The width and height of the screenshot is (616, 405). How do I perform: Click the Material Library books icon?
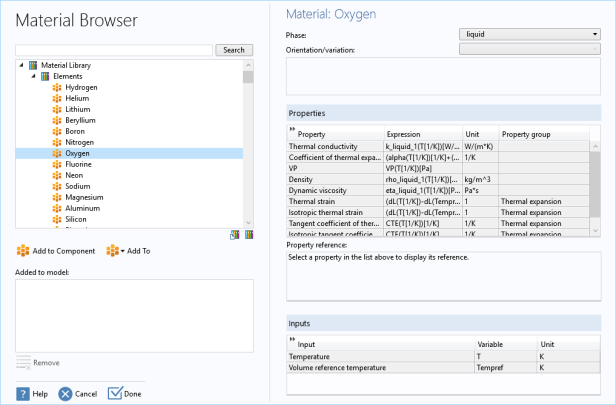[33, 65]
